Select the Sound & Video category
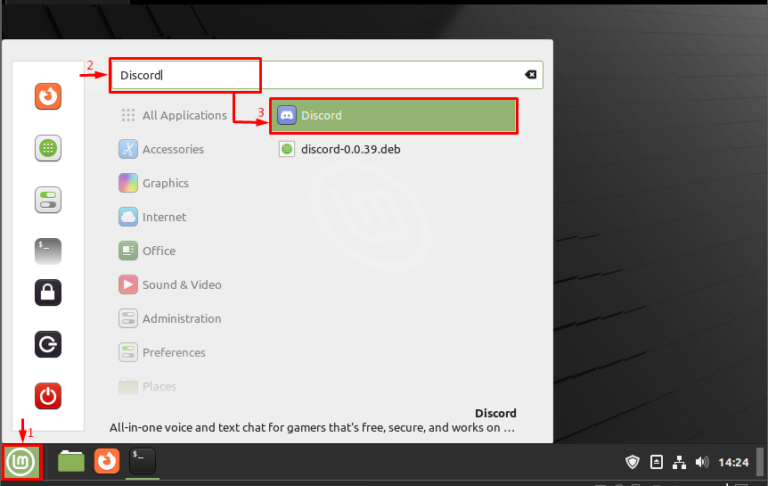 (170, 285)
